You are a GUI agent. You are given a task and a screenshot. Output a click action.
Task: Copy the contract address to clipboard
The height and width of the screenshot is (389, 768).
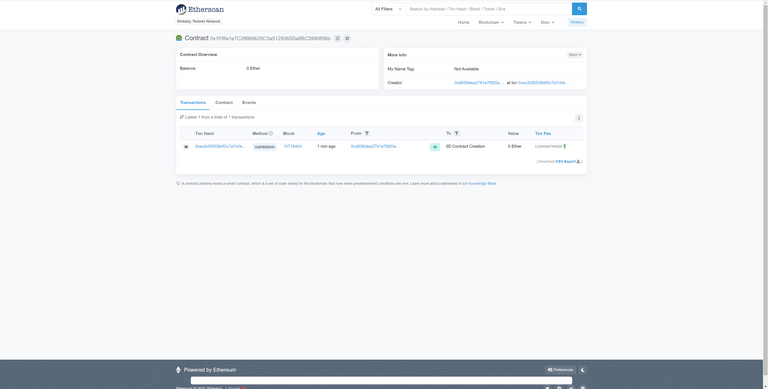click(x=337, y=38)
